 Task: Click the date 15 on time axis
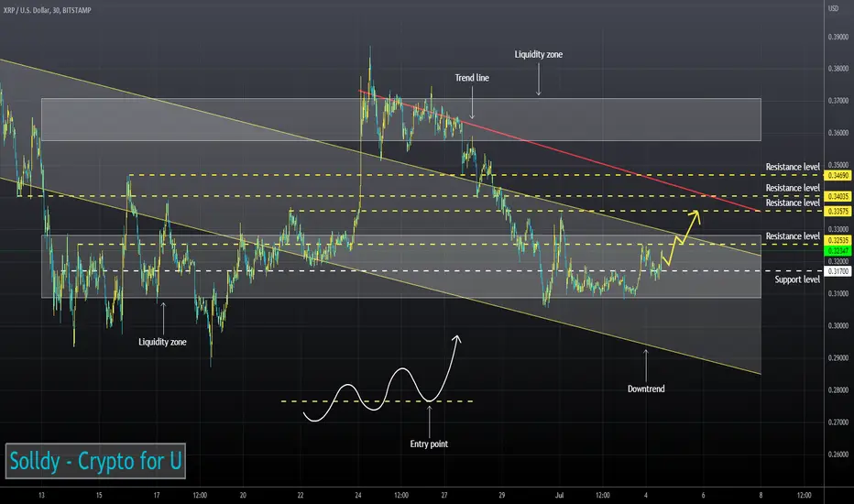tap(99, 495)
